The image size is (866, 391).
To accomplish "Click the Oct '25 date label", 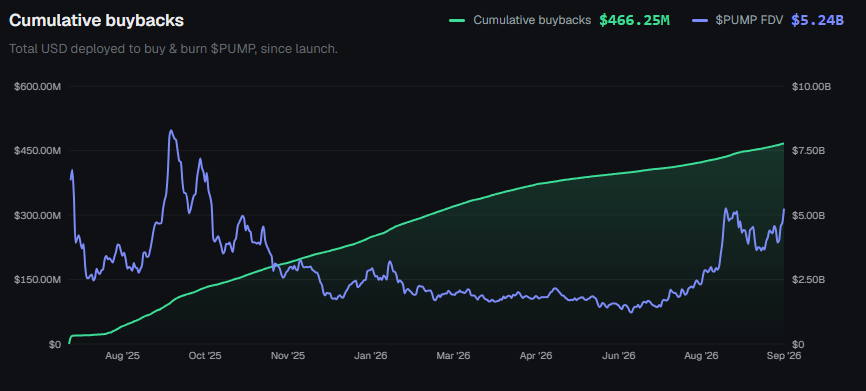I will [x=204, y=356].
